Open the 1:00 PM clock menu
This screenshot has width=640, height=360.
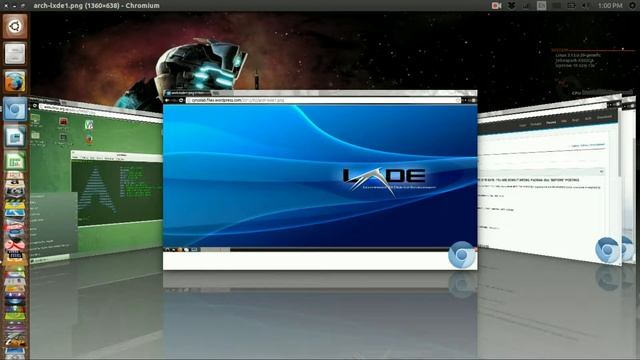coord(610,6)
